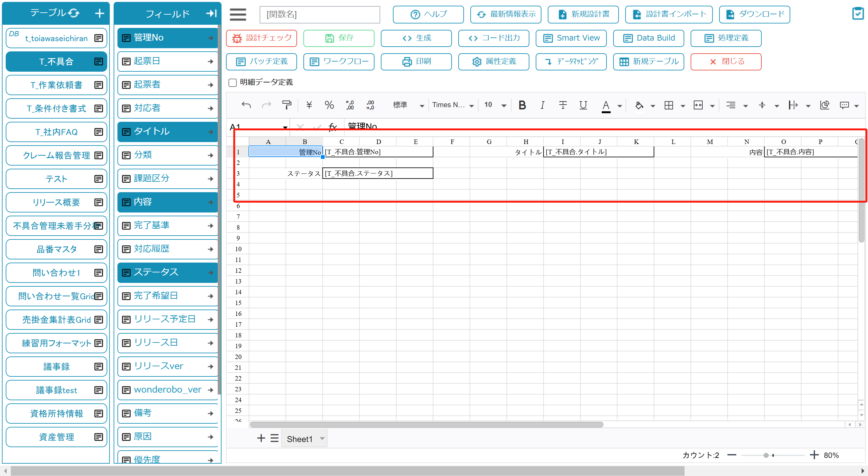Click the insert chart icon
Viewport: 868px width, 476px height.
(825, 105)
